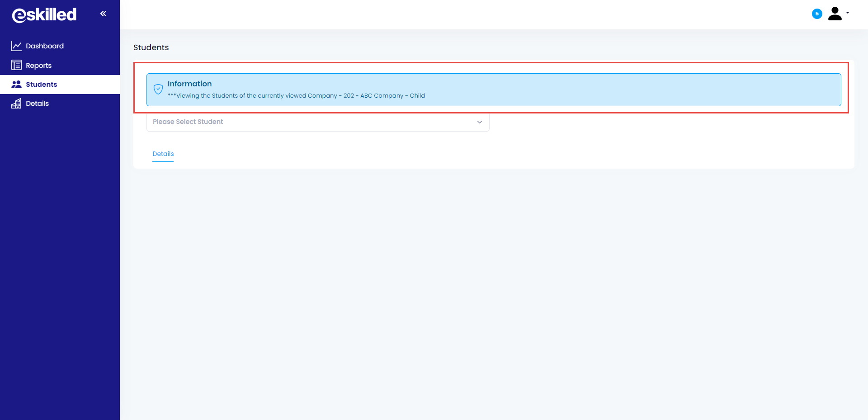Collapse the sidebar with double-chevron icon
This screenshot has height=420, width=868.
click(103, 14)
